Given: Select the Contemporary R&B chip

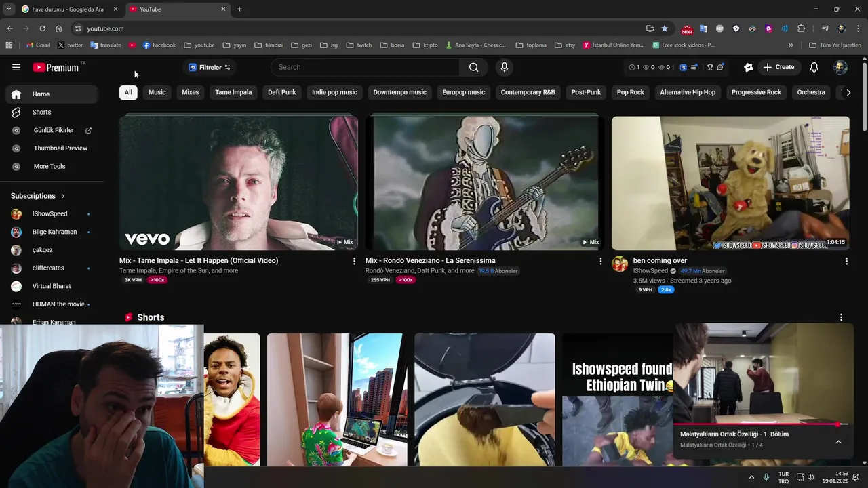Looking at the screenshot, I should 528,92.
